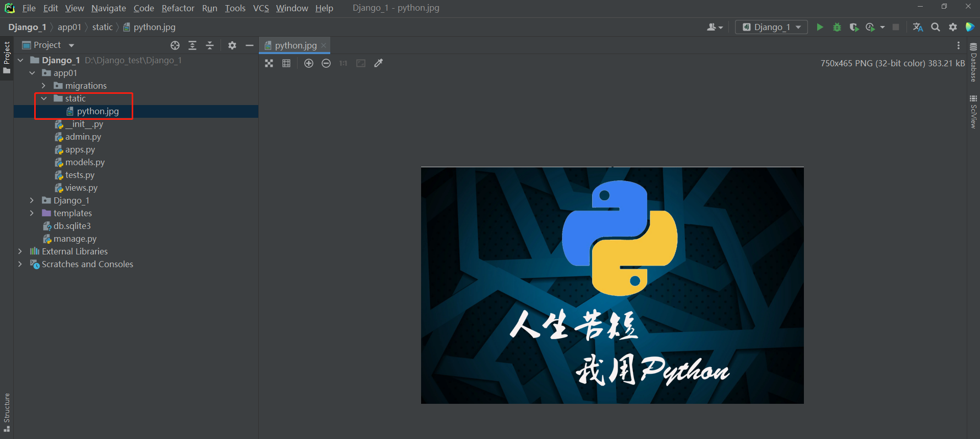The height and width of the screenshot is (439, 980).
Task: Expand the inner Django_1 package
Action: pos(32,200)
